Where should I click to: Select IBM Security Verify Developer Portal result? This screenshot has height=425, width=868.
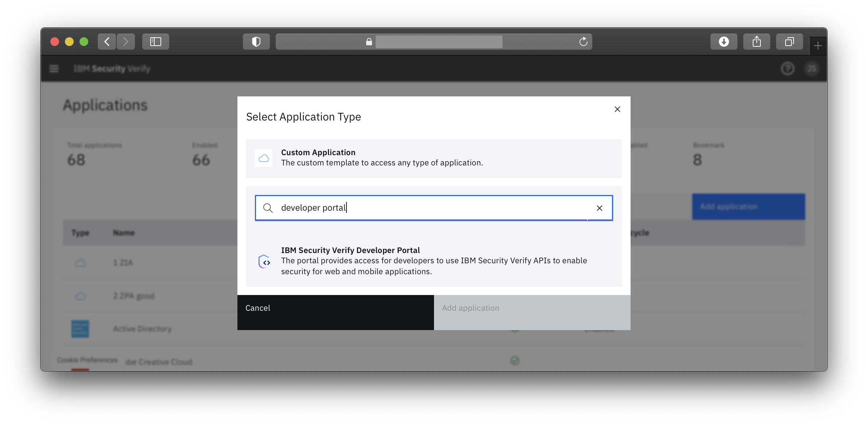coord(433,261)
